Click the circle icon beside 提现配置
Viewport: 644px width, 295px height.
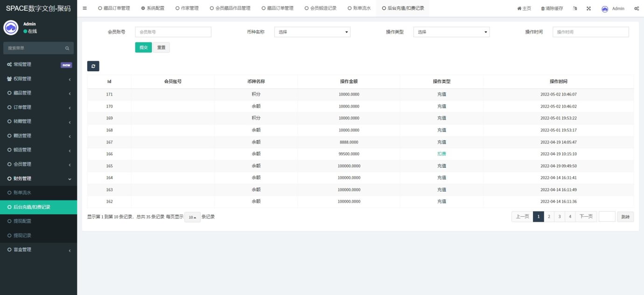(9, 221)
